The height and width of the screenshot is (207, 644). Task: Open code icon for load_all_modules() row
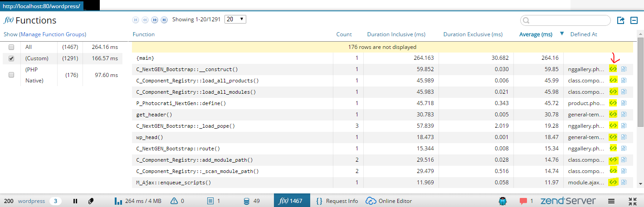coord(613,91)
